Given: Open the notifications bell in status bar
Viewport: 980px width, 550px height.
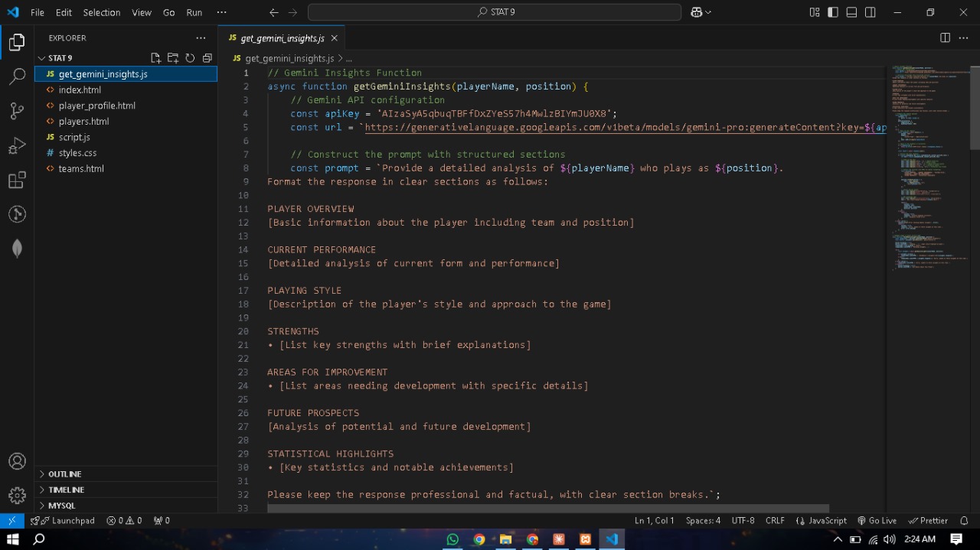Looking at the screenshot, I should click(x=964, y=520).
